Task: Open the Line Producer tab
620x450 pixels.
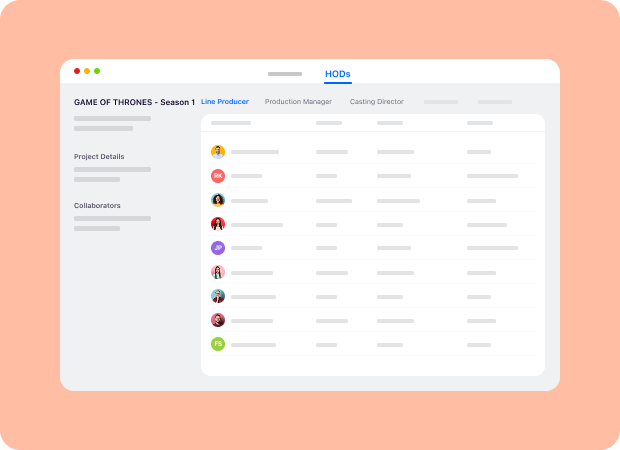Action: pos(225,102)
